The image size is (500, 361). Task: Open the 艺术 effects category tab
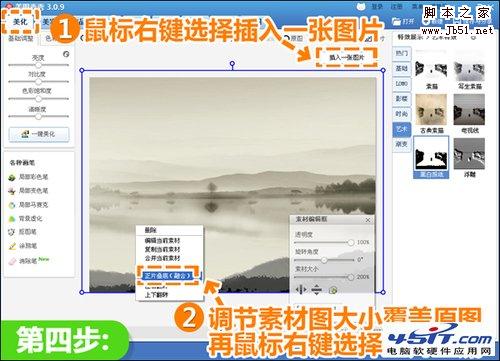[402, 129]
